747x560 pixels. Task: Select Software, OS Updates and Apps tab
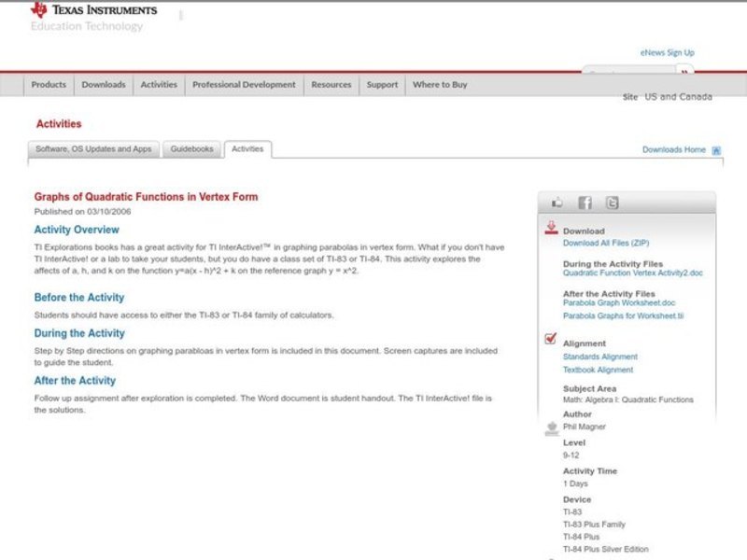click(93, 149)
